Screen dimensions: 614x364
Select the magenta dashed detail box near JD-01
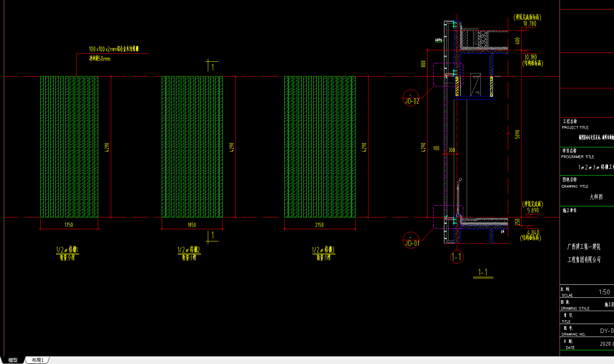click(x=448, y=217)
